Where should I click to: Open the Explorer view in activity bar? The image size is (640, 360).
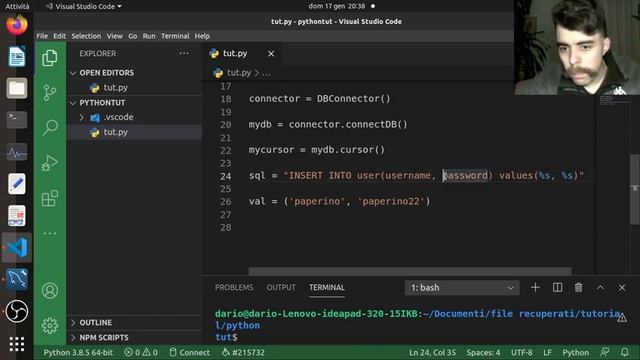(x=50, y=58)
